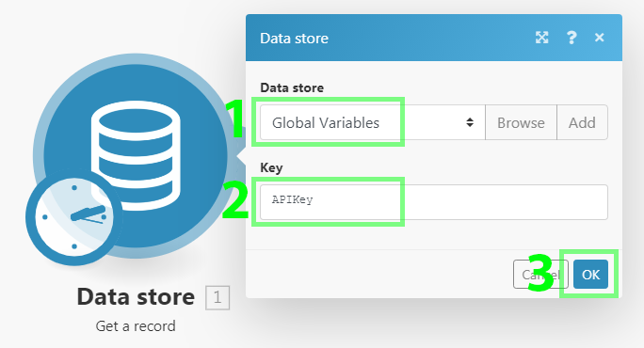This screenshot has width=644, height=348.
Task: Select the APIKey text in Key field
Action: click(293, 199)
